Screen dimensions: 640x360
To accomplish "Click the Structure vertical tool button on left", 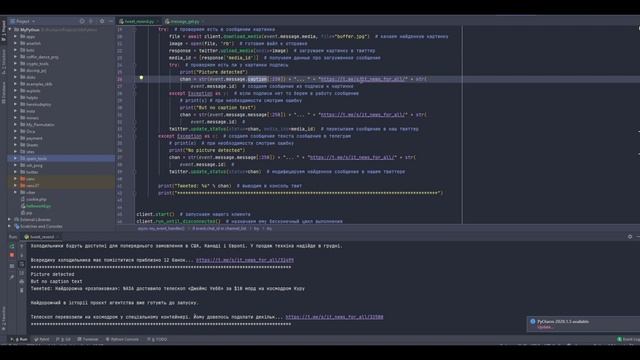I will click(x=4, y=61).
